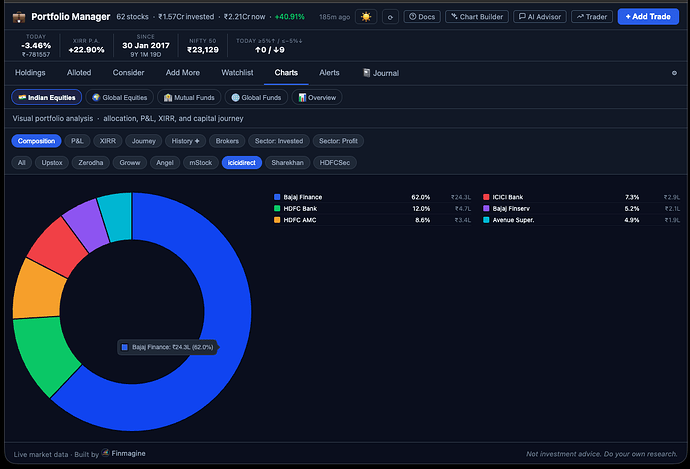Screen dimensions: 690x469
Task: Select the Indian Equities asset filter
Action: [47, 97]
